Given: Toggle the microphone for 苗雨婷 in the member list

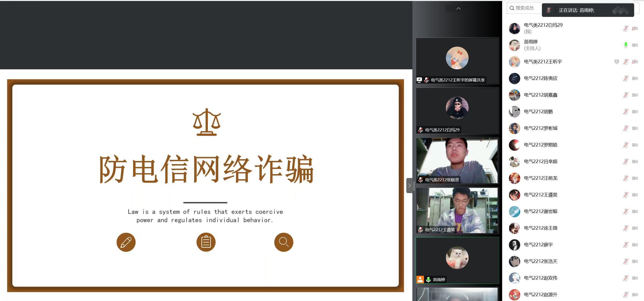Looking at the screenshot, I should click(626, 45).
